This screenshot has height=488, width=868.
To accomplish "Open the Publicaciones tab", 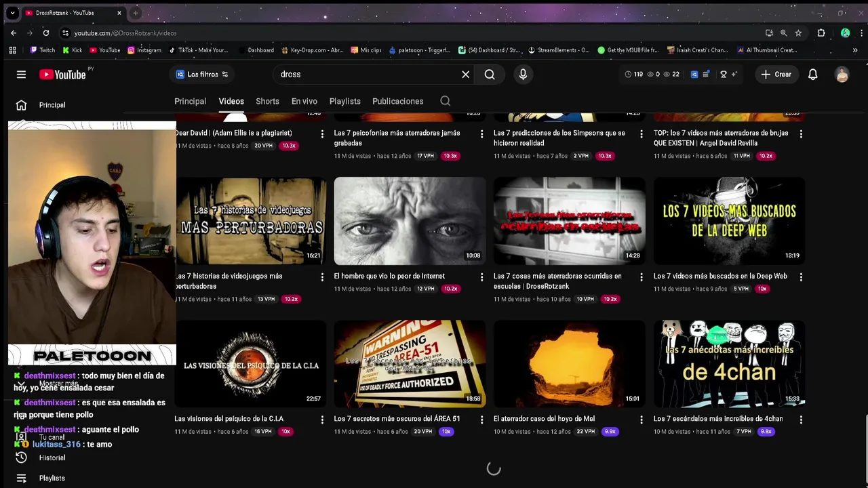I will coord(398,101).
